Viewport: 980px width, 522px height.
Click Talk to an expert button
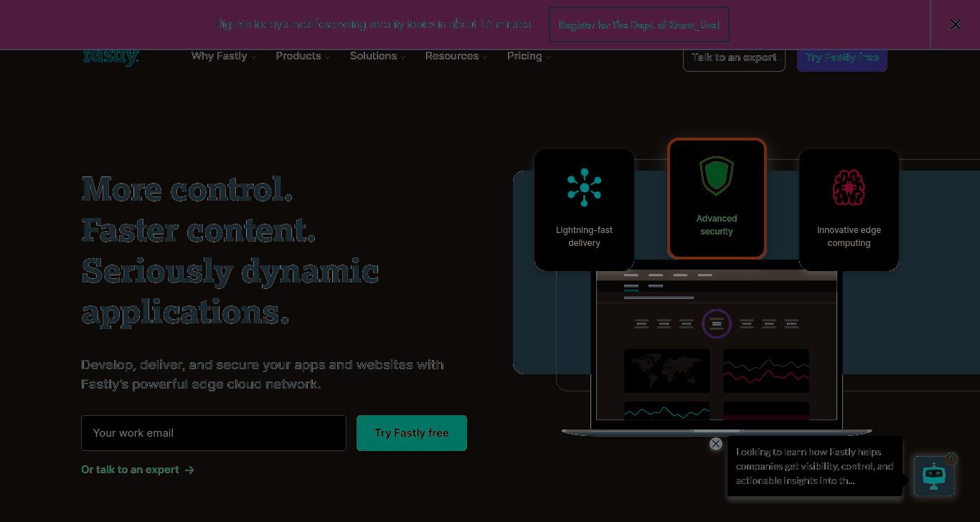click(x=734, y=57)
